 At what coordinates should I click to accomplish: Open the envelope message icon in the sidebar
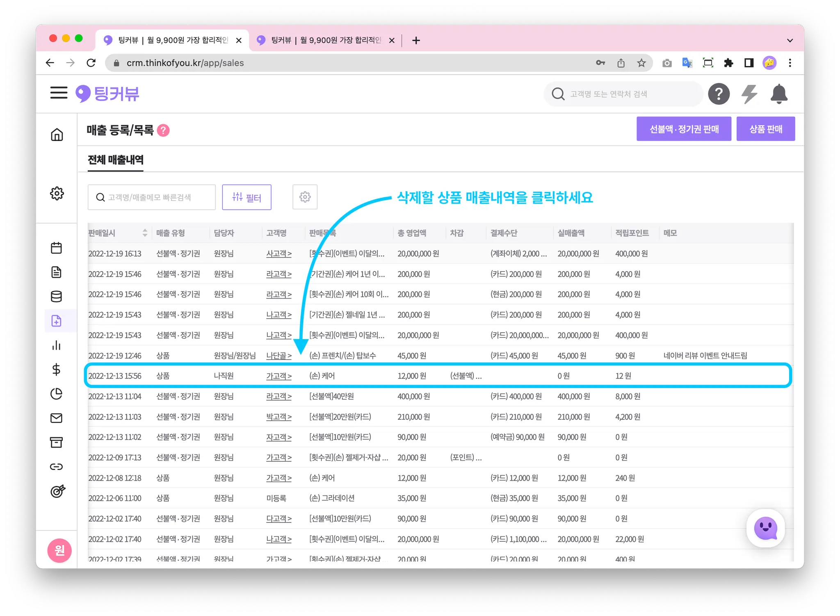tap(56, 418)
